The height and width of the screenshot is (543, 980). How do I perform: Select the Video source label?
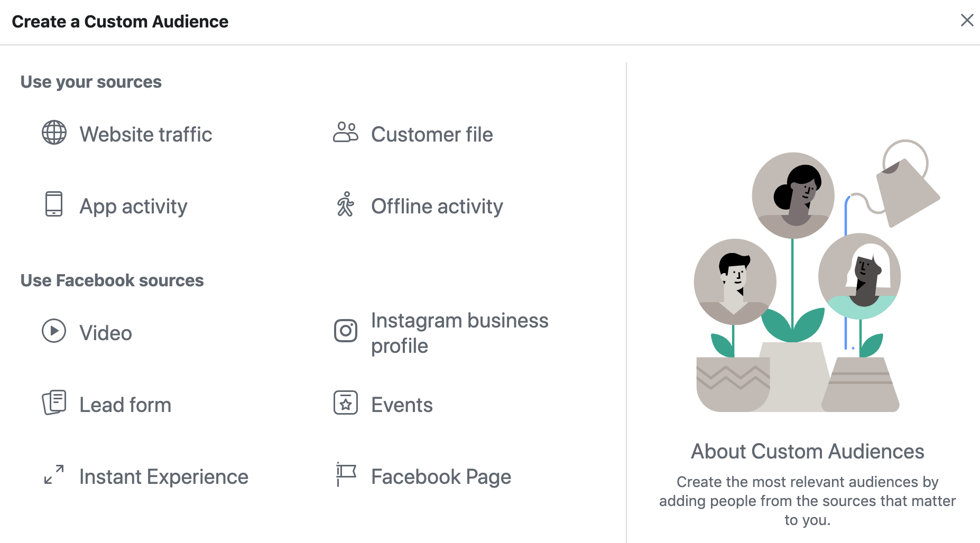[106, 333]
